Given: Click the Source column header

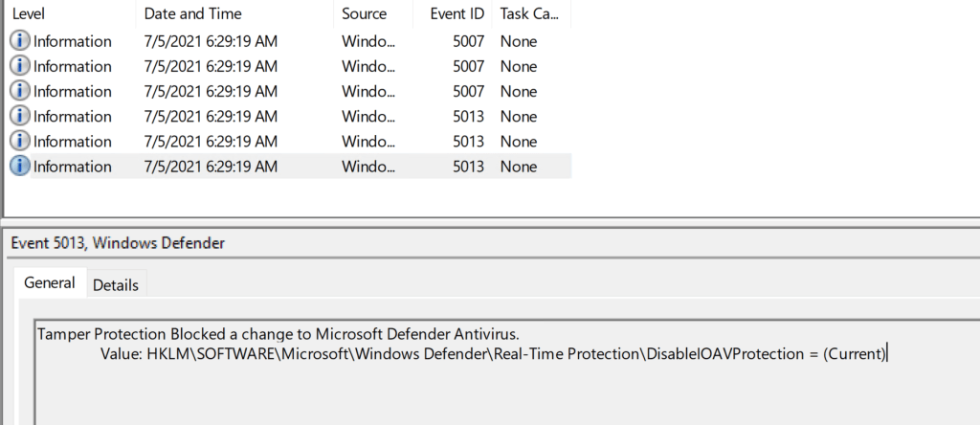Looking at the screenshot, I should [x=364, y=14].
